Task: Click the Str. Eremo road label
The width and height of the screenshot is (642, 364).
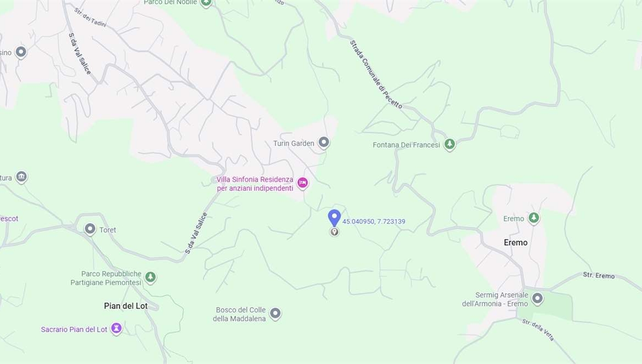Action: pos(599,275)
